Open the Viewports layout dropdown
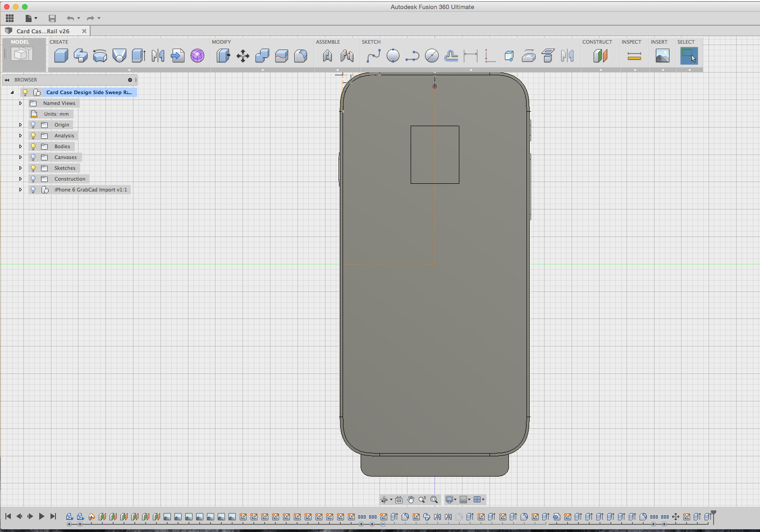The height and width of the screenshot is (532, 760). (479, 500)
